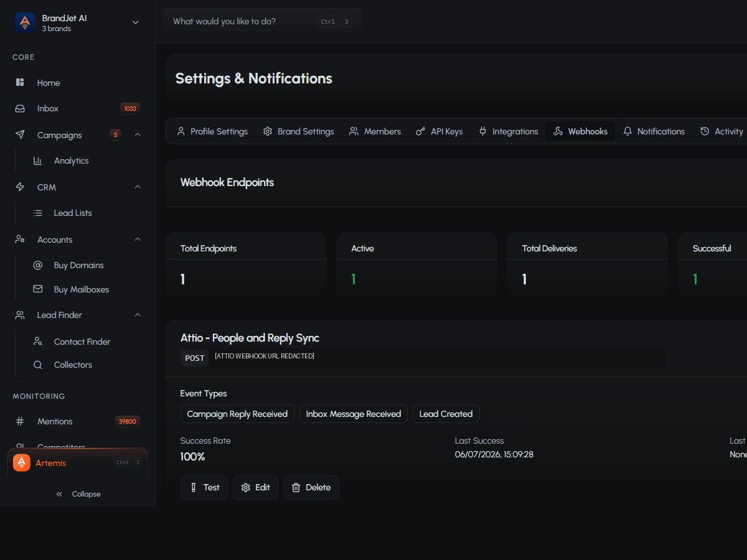747x560 pixels.
Task: Edit the Attio webhook endpoint
Action: 255,487
